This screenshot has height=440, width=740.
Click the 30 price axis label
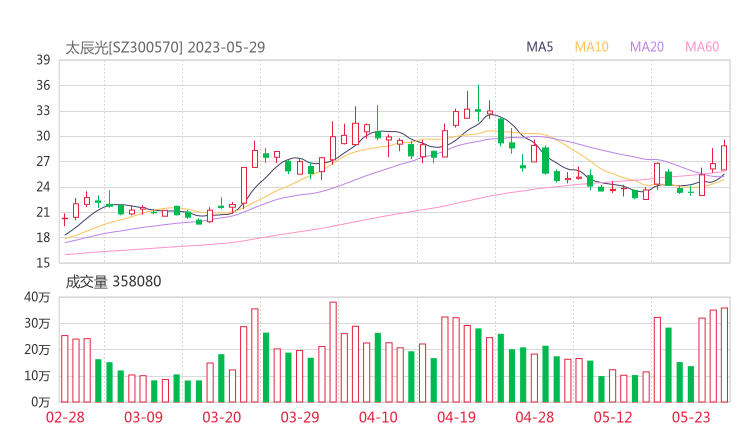(43, 136)
